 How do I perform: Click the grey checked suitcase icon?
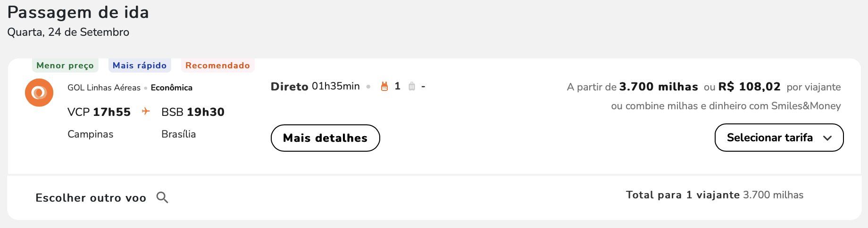pos(412,86)
